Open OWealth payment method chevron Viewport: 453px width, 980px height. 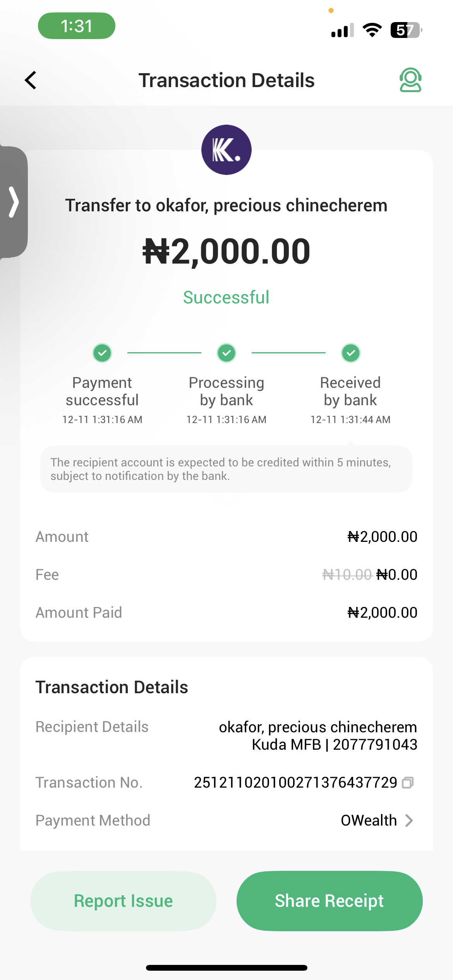[409, 821]
